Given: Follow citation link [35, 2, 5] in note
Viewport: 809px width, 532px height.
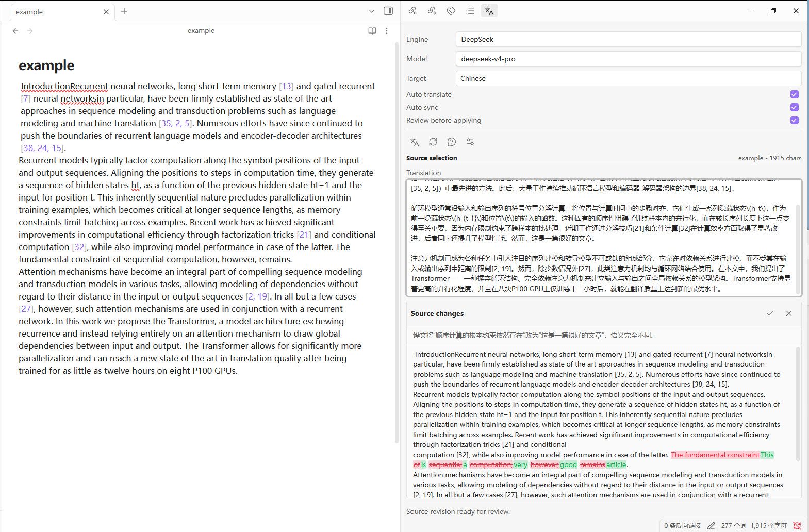Looking at the screenshot, I should click(x=175, y=123).
